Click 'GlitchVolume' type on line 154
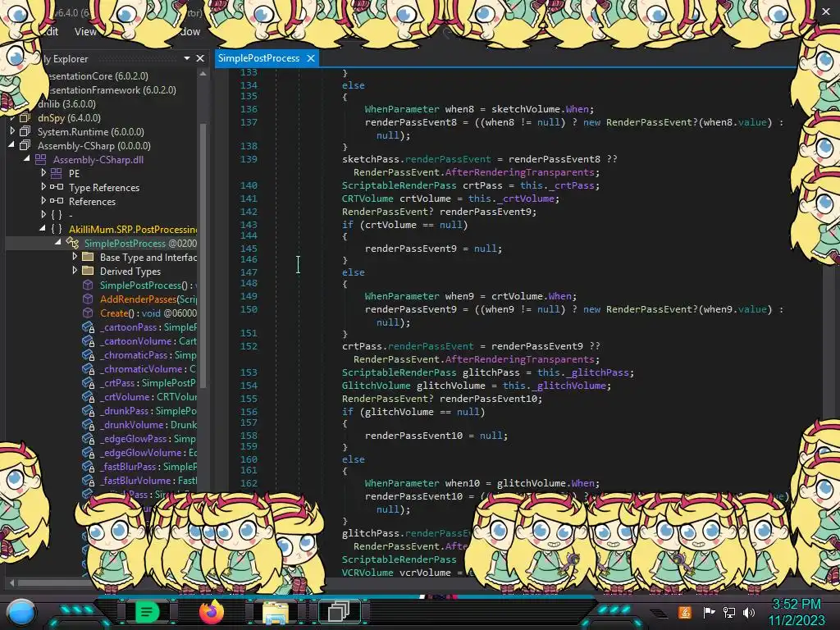 click(x=376, y=386)
